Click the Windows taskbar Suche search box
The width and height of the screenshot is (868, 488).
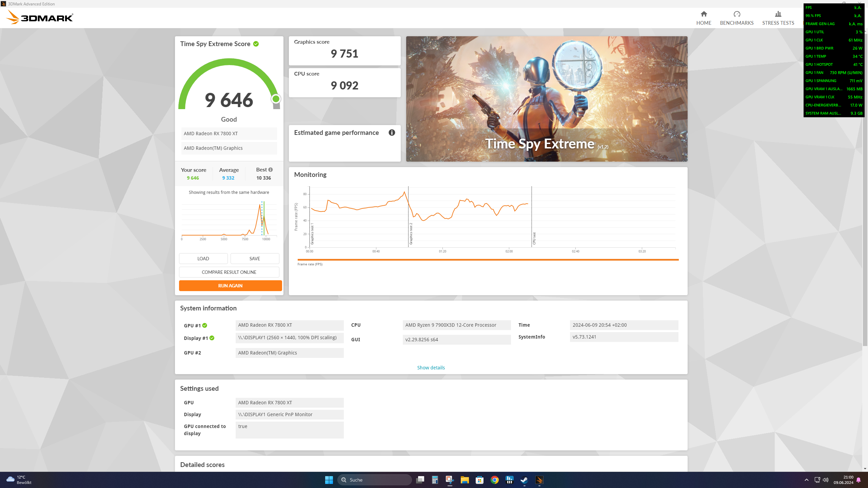375,480
